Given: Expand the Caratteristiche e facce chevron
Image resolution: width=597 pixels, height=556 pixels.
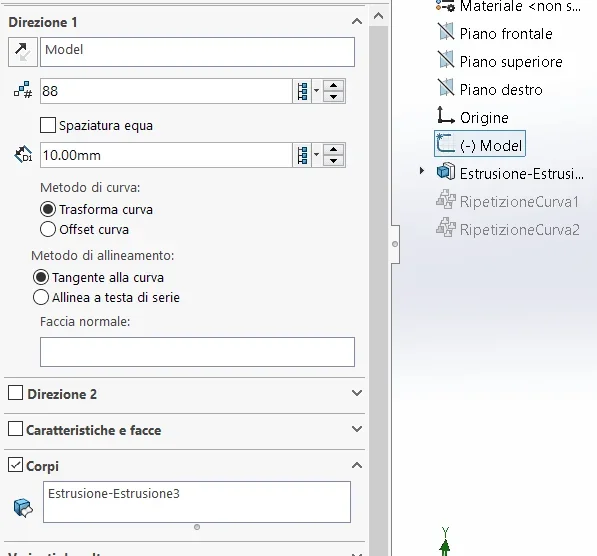Looking at the screenshot, I should pyautogui.click(x=357, y=429).
